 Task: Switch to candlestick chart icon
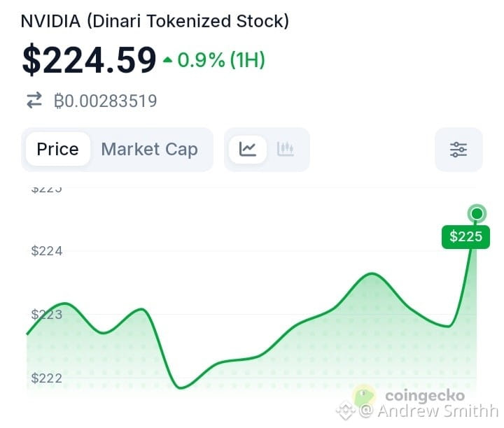pos(285,149)
